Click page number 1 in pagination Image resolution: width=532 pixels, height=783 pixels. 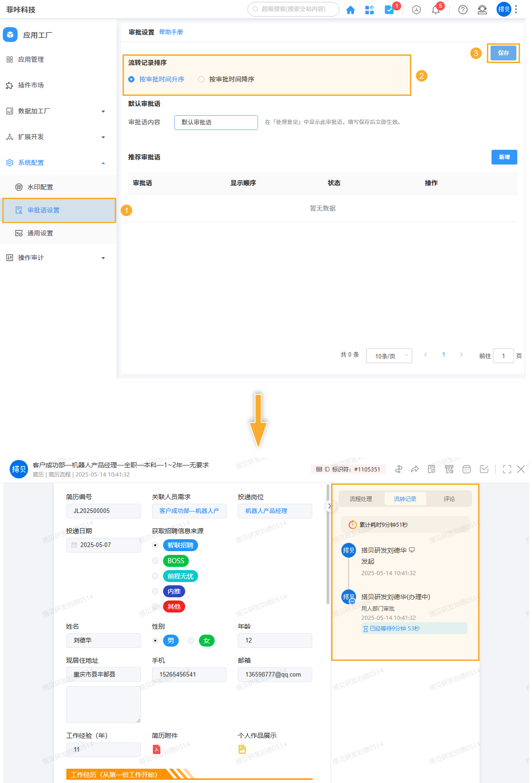pyautogui.click(x=444, y=355)
